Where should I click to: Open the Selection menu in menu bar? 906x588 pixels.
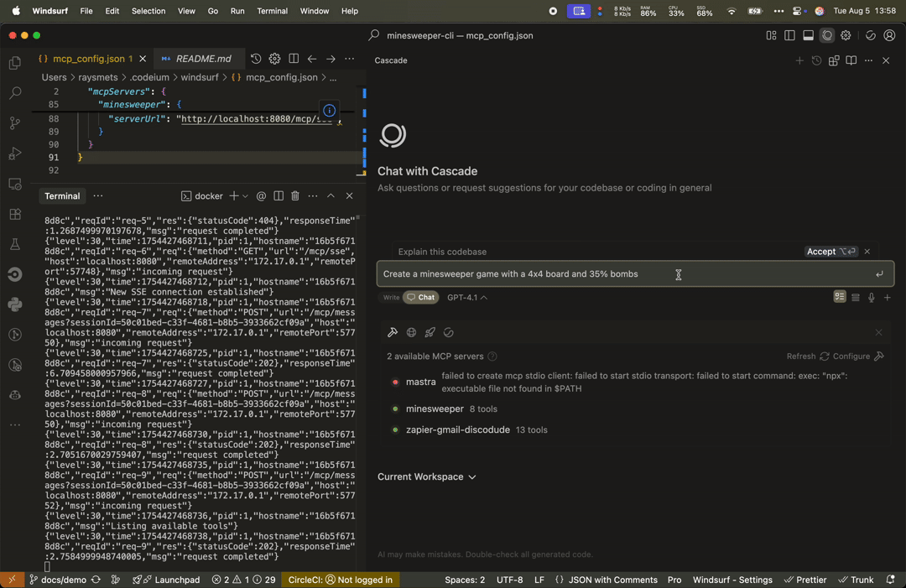(x=148, y=11)
